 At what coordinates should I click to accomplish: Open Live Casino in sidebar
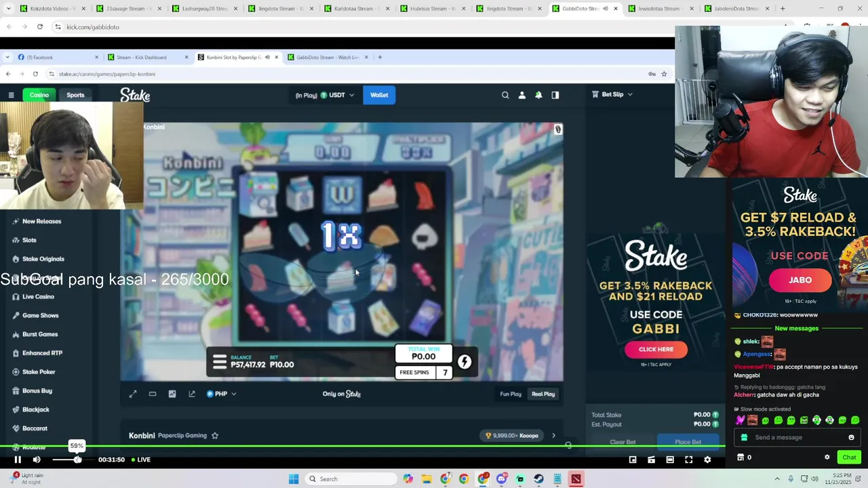click(x=38, y=296)
